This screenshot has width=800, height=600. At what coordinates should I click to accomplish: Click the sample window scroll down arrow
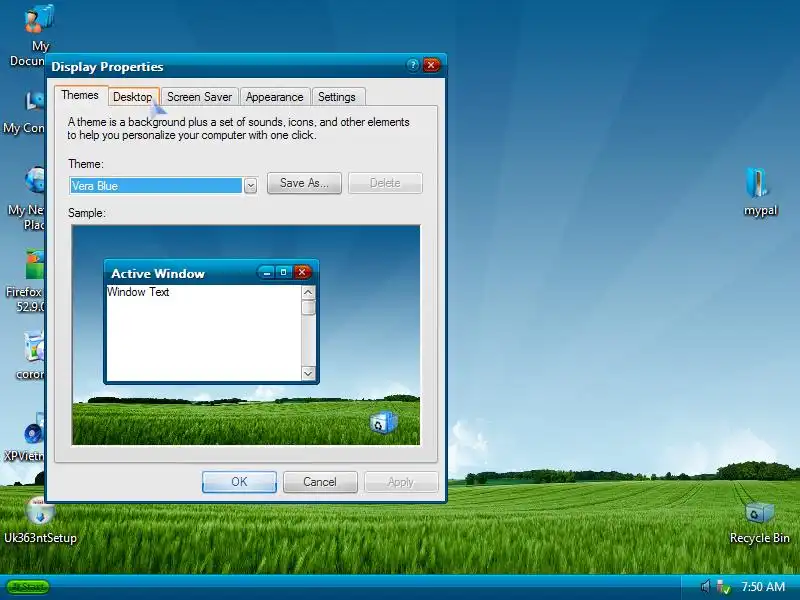pos(308,373)
